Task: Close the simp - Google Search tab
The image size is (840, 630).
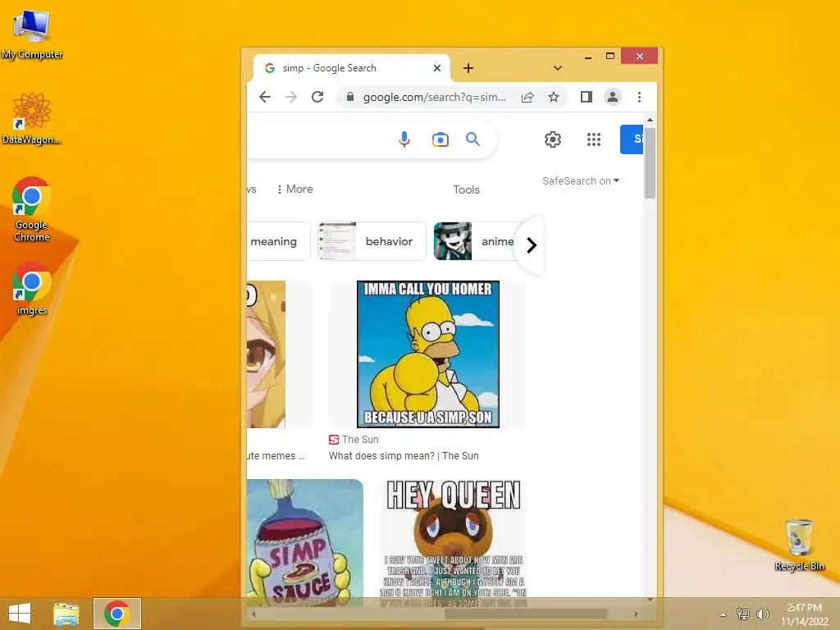Action: [x=437, y=68]
